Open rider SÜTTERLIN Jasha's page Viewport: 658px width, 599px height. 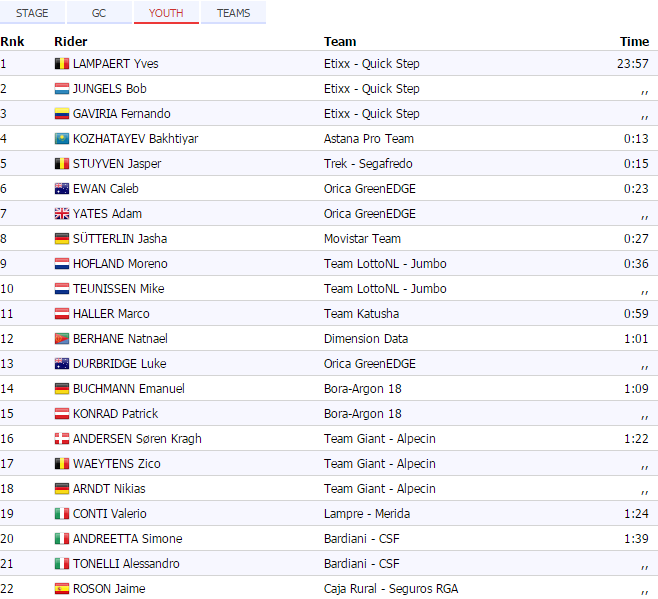pos(116,239)
